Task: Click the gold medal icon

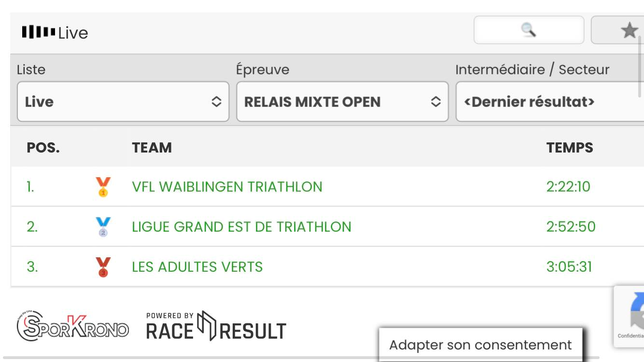Action: 103,187
